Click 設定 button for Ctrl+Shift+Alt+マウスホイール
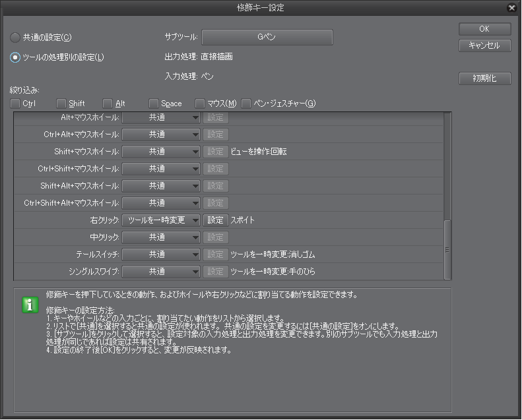This screenshot has height=420, width=522. [x=215, y=203]
